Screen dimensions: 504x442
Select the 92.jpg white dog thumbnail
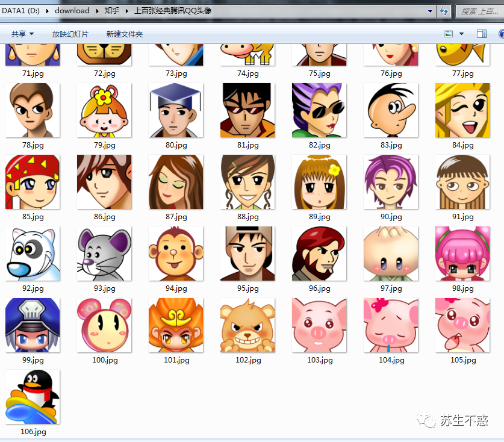point(33,254)
